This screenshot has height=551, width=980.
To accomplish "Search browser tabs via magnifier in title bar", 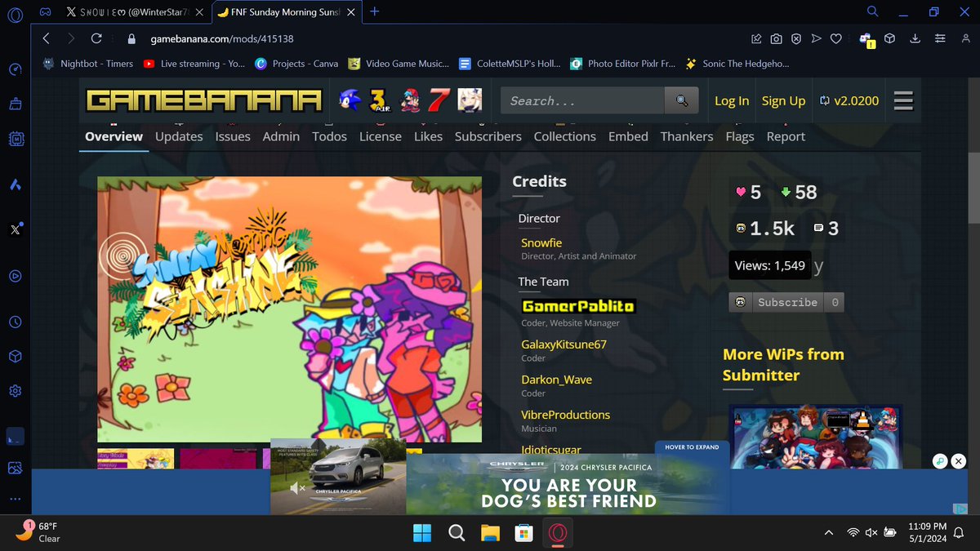I will pyautogui.click(x=873, y=11).
